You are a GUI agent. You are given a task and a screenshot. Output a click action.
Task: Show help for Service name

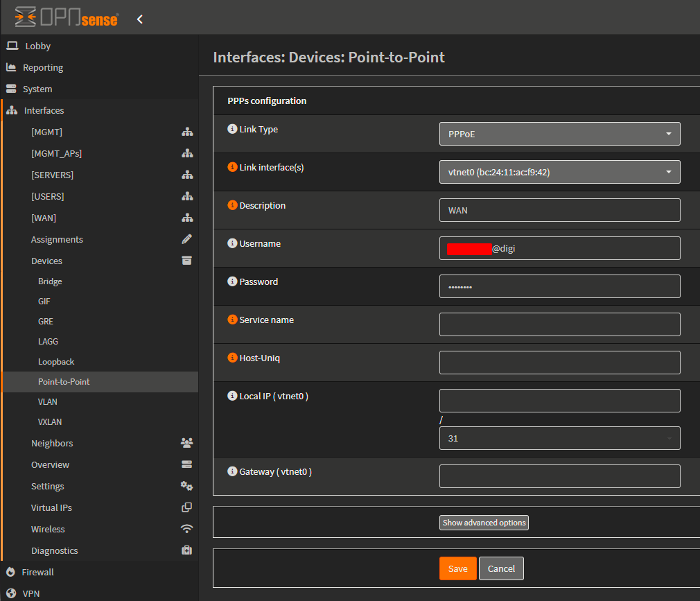(232, 320)
